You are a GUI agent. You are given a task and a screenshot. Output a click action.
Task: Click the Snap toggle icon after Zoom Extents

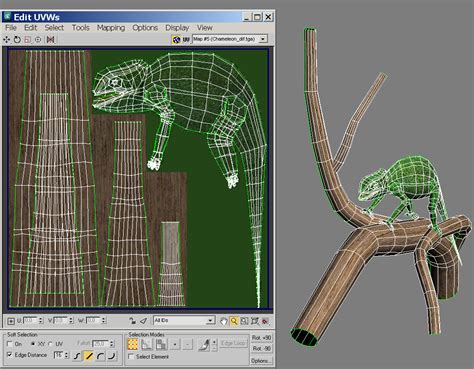[265, 321]
